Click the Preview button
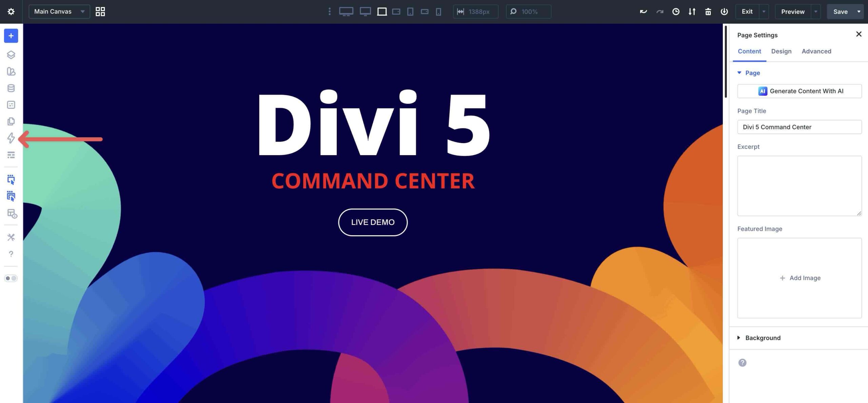Screen dimensions: 868x403 792,12
